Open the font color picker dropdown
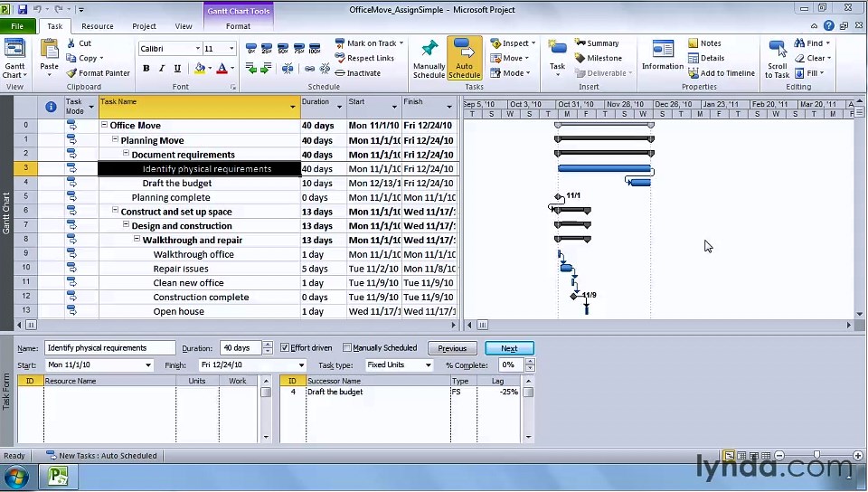 click(232, 68)
